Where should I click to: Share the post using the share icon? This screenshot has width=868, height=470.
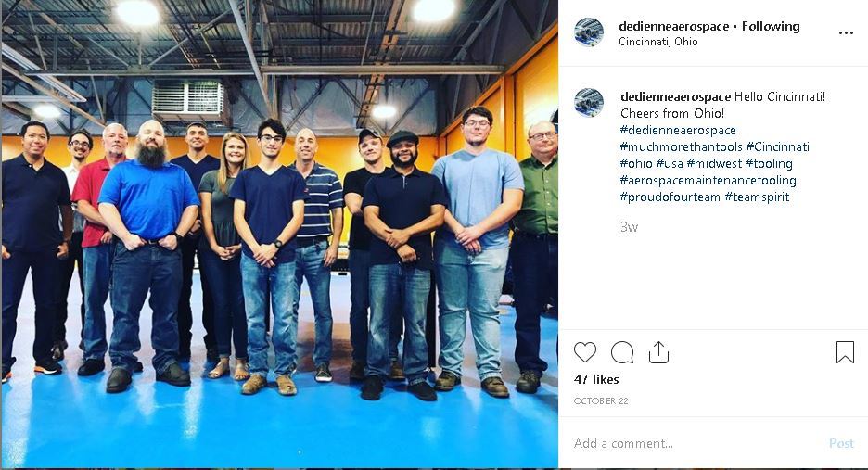(658, 352)
